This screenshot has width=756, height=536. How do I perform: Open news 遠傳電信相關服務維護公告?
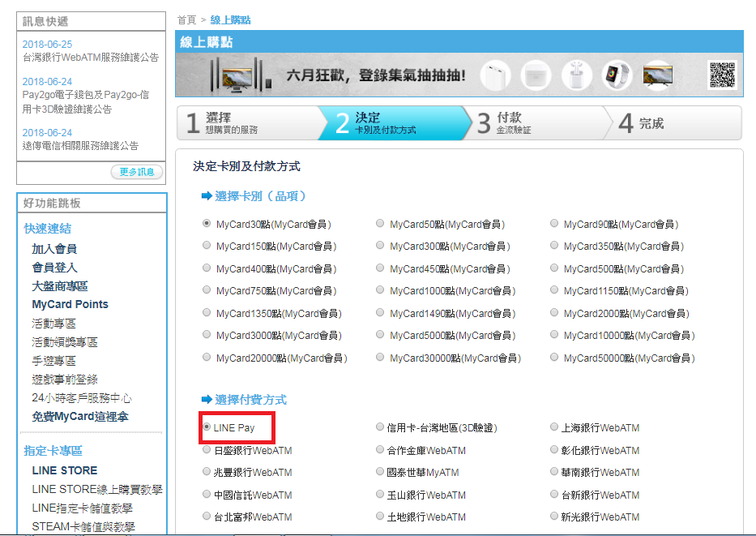pyautogui.click(x=80, y=146)
